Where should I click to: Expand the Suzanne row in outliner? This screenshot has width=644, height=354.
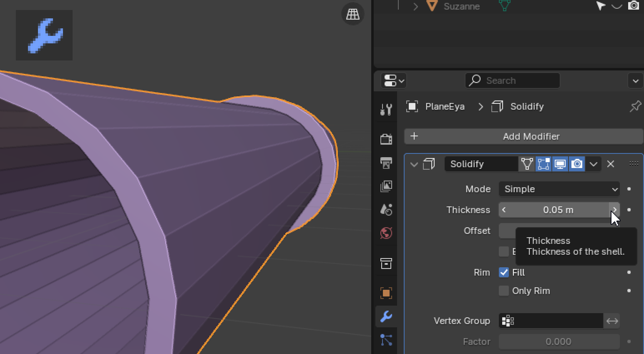tap(415, 6)
